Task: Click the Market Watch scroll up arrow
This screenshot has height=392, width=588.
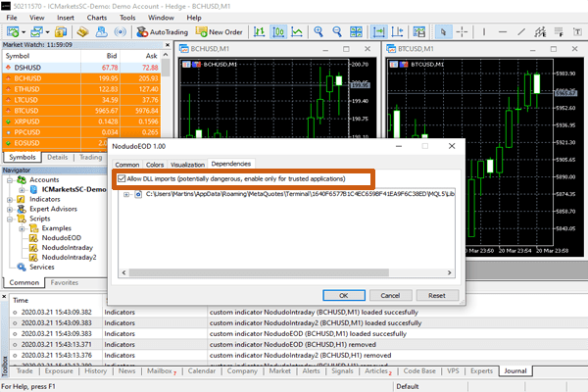Action: coord(166,55)
